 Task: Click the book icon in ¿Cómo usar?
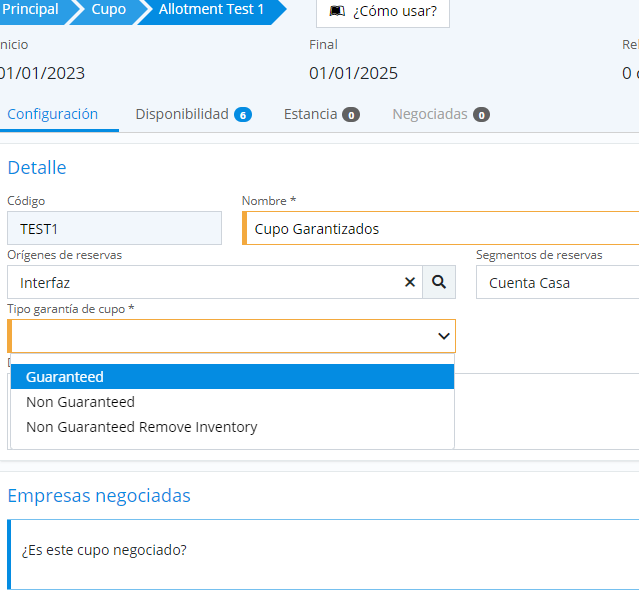337,12
